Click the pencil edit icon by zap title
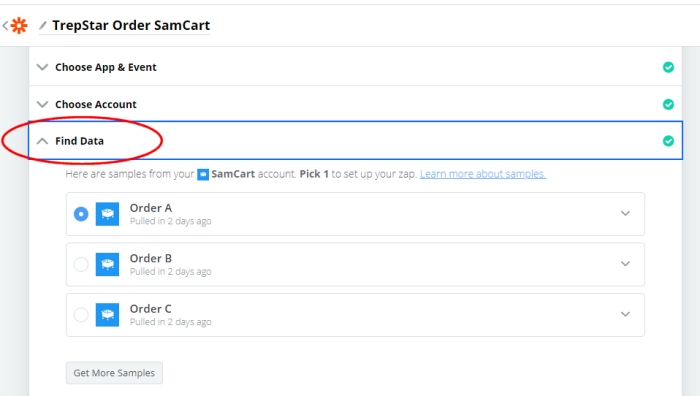 pyautogui.click(x=43, y=25)
